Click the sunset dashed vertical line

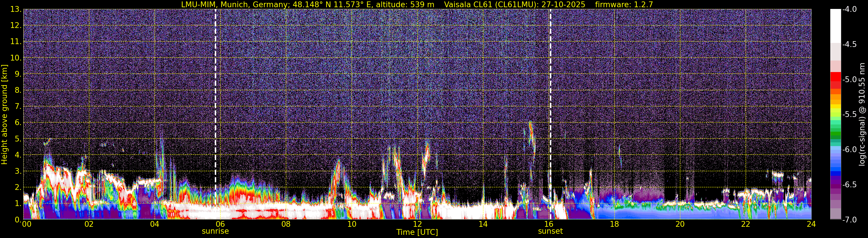pos(550,114)
